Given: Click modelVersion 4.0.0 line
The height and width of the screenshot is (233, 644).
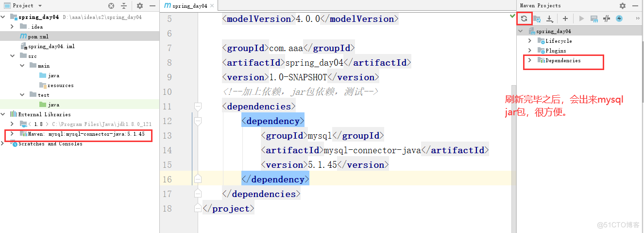Looking at the screenshot, I should 310,18.
